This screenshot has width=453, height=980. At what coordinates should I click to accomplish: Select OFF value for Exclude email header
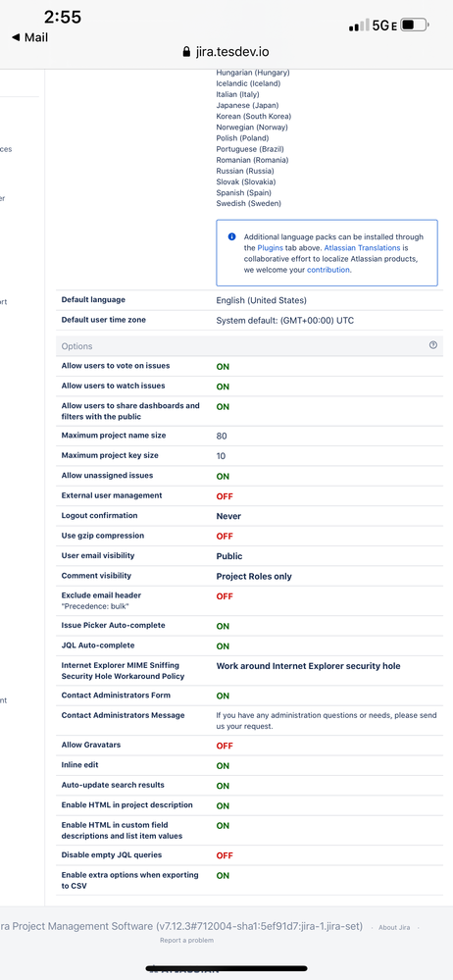tap(225, 596)
